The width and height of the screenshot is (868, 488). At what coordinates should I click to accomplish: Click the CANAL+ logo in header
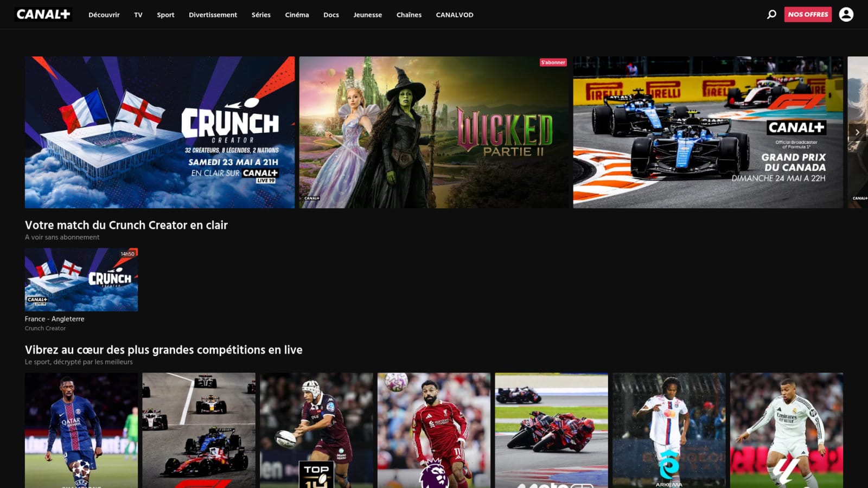click(43, 15)
